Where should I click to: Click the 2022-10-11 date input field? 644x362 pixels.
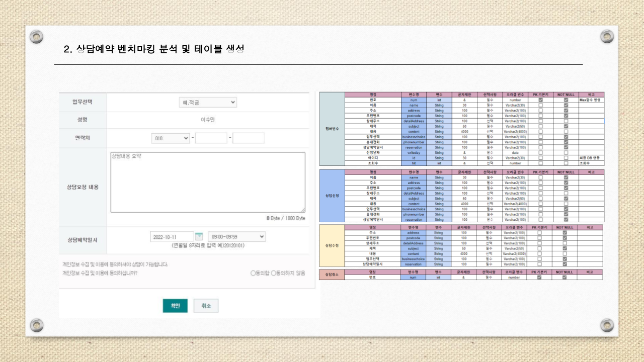171,236
